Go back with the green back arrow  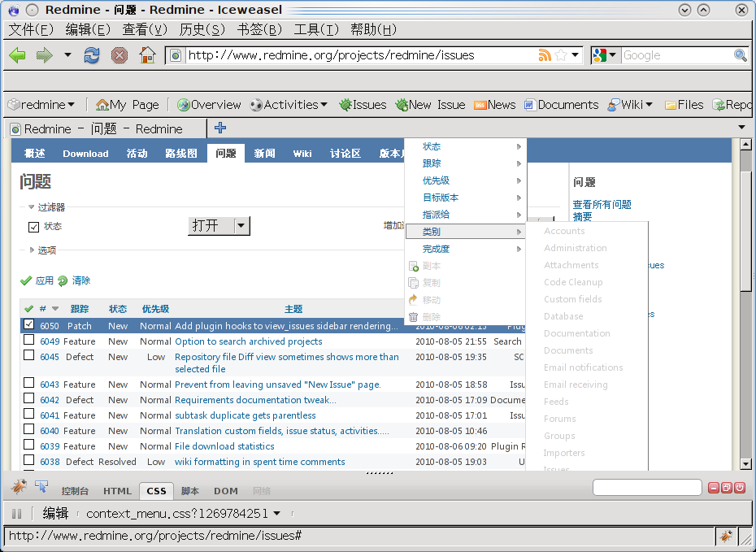[17, 55]
